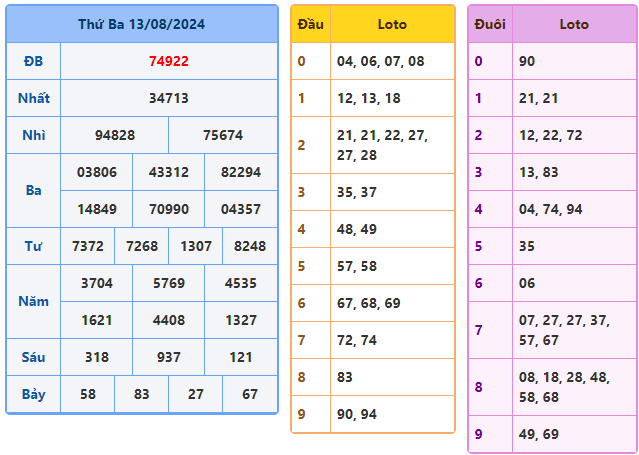
Task: Click the date header Thứ Ba 13/08/2024
Action: [x=141, y=24]
